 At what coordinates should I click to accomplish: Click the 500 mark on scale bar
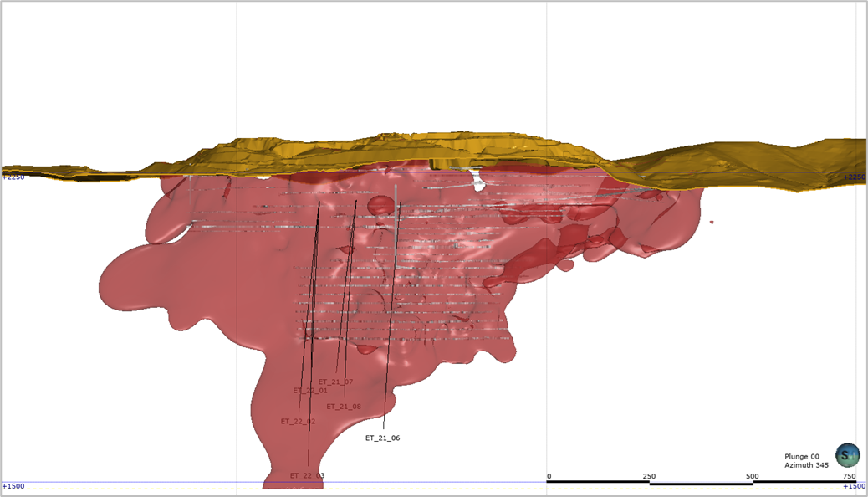pyautogui.click(x=753, y=477)
